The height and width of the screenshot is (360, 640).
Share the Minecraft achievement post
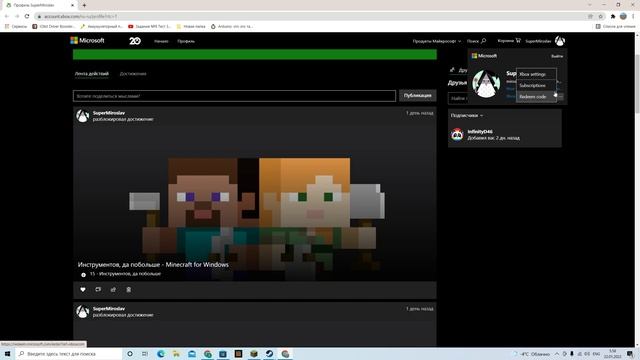coord(113,289)
